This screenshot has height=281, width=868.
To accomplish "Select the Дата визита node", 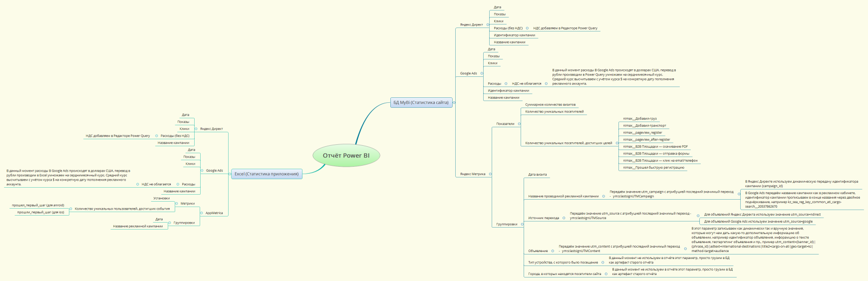I will (x=537, y=175).
